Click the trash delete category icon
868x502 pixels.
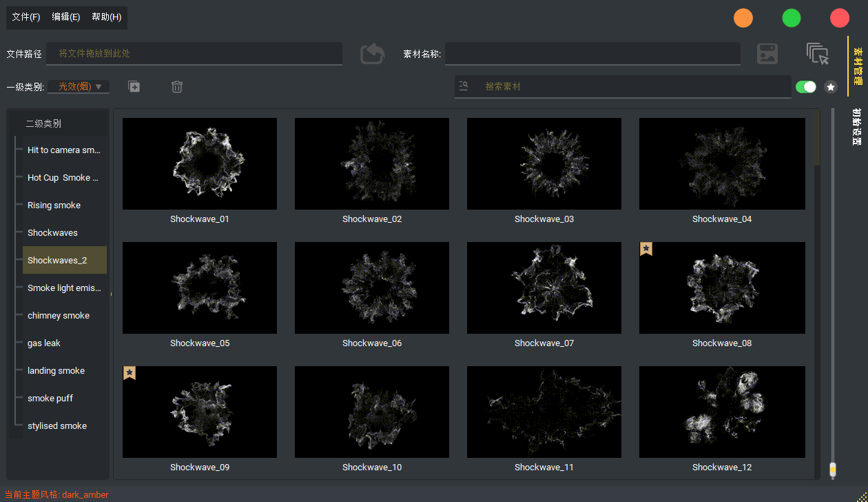coord(177,87)
